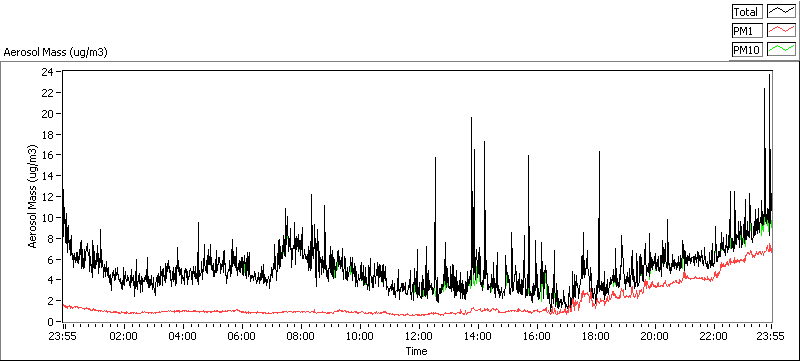
Task: Click the PM10 legend label
Action: pos(747,49)
